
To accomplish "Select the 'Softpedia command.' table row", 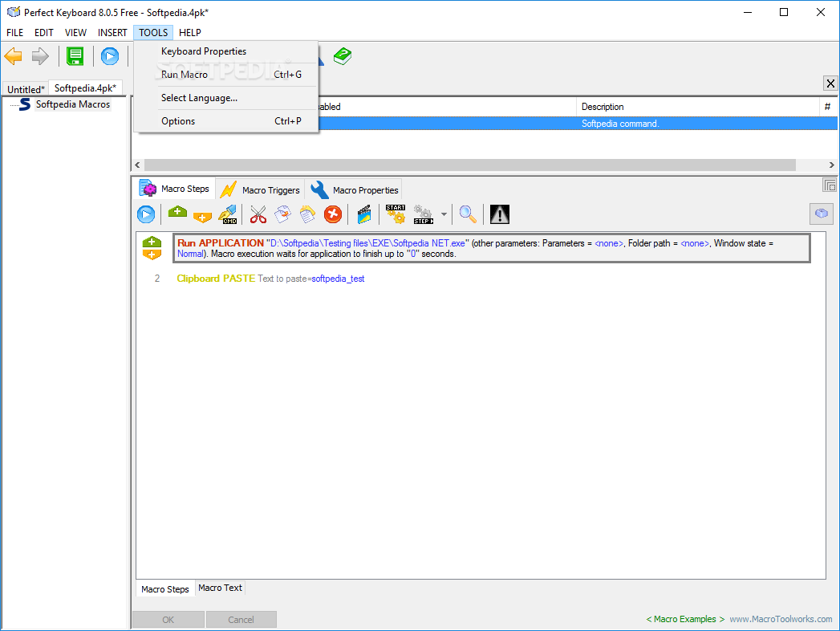I will pos(578,124).
